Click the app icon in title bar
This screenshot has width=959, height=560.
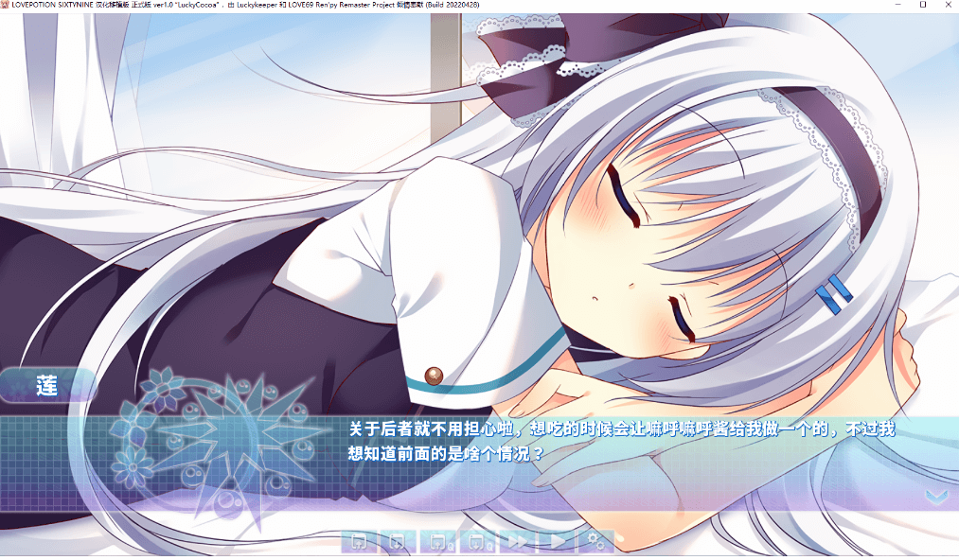pos(6,5)
